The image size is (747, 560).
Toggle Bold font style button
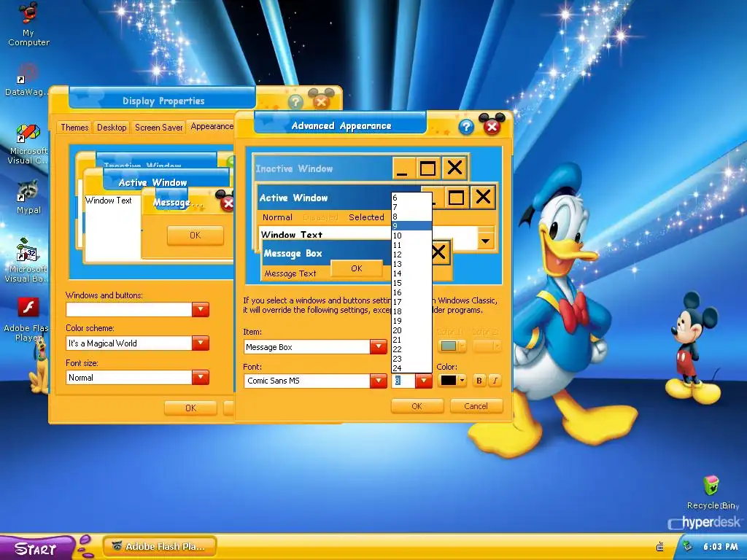point(479,380)
